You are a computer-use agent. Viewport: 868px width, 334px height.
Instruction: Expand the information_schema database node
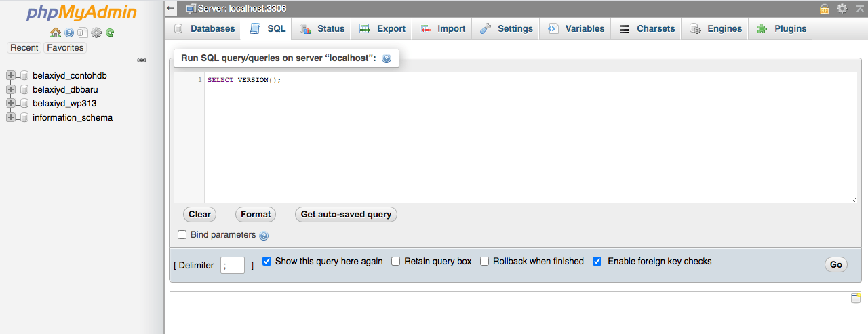[x=10, y=118]
